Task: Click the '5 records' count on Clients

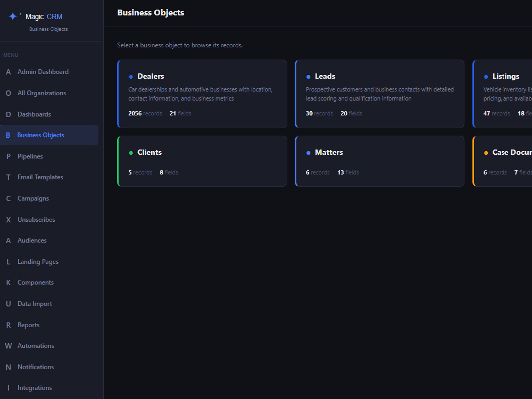Action: (140, 173)
